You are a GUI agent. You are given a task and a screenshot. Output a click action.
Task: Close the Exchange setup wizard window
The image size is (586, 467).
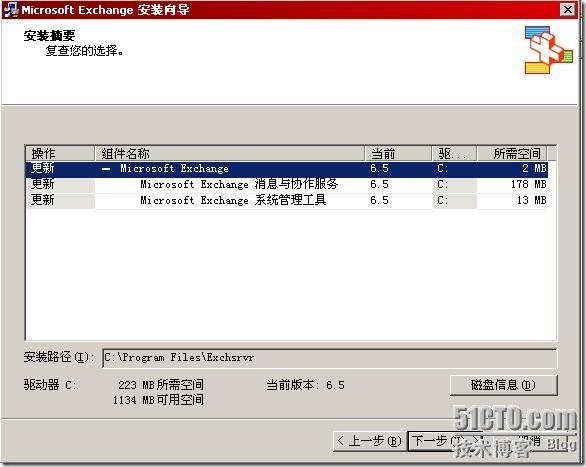point(568,9)
